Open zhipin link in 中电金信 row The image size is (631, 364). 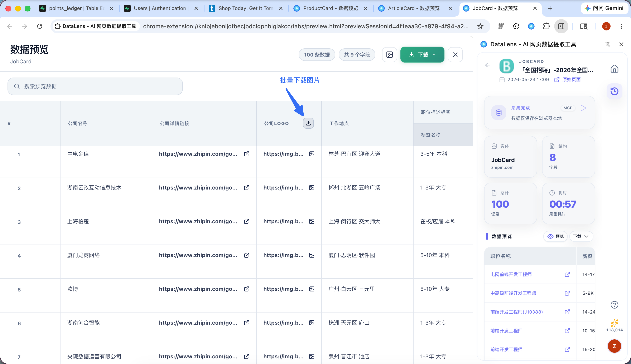coord(198,154)
